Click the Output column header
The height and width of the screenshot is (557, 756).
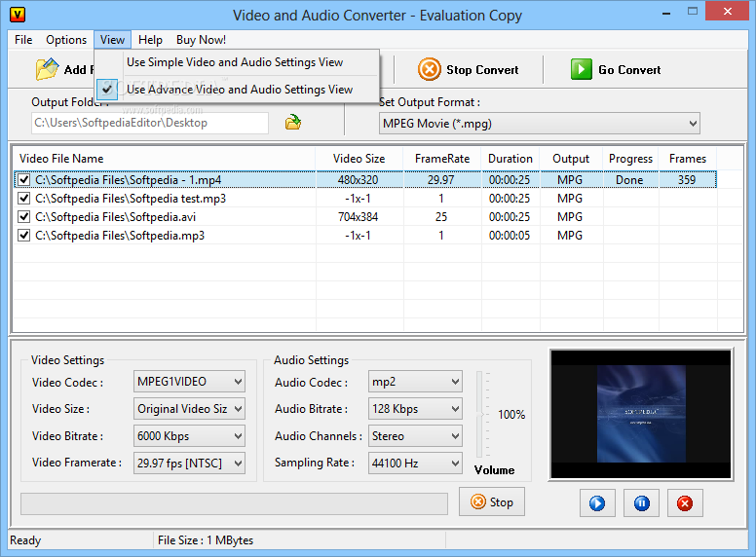[571, 159]
